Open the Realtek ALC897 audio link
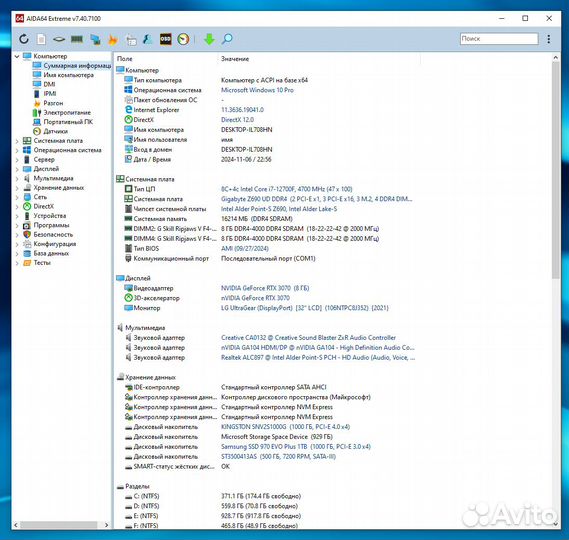Image resolution: width=569 pixels, height=540 pixels. click(x=318, y=358)
